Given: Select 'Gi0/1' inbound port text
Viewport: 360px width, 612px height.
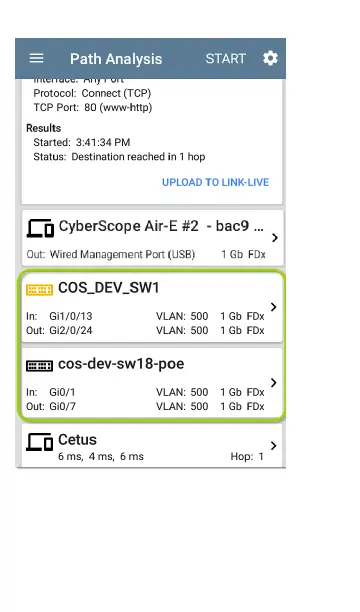Looking at the screenshot, I should tap(62, 392).
